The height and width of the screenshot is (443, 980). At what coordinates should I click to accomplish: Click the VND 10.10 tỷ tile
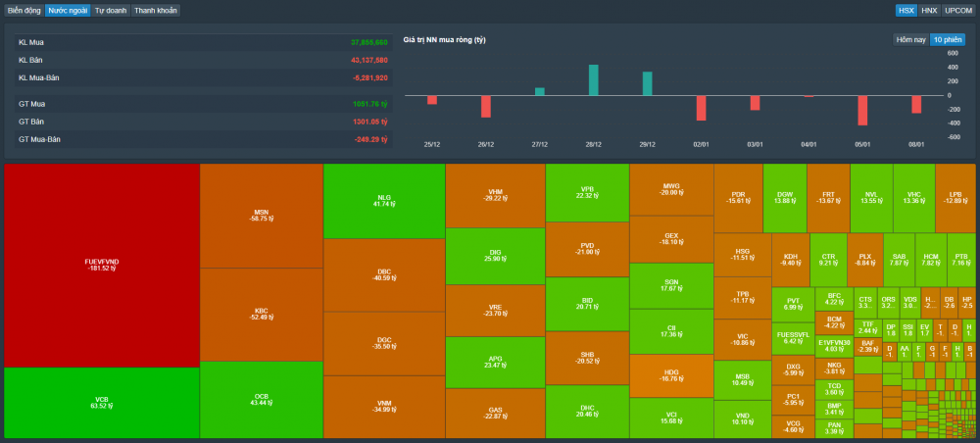click(743, 419)
